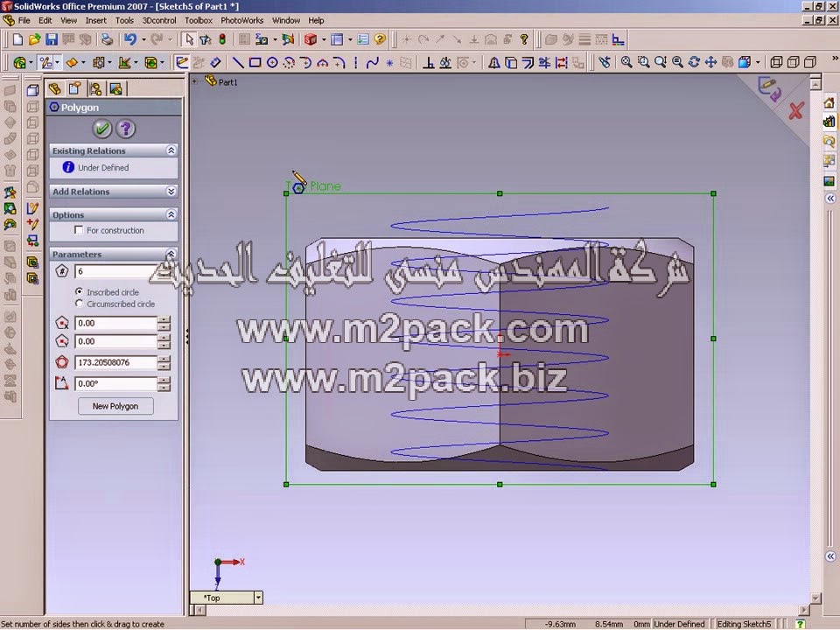Select the Centerline tool
Viewport: 840px width, 630px height.
[x=356, y=63]
